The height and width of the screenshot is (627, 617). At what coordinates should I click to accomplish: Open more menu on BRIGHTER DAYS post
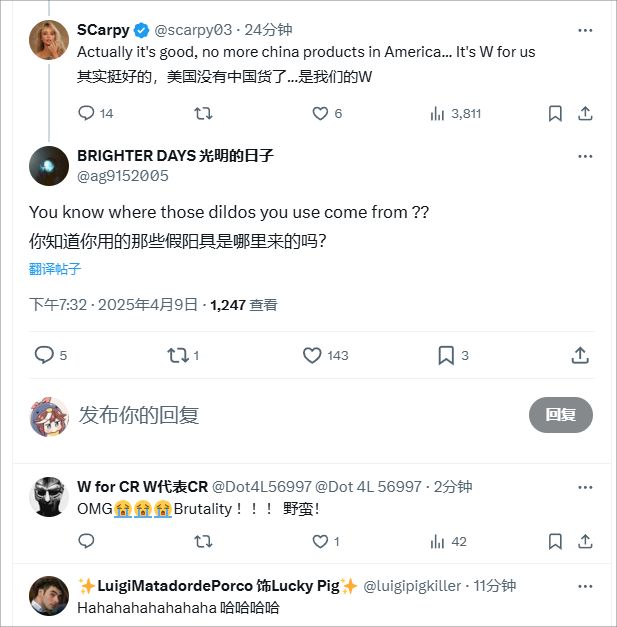point(585,156)
